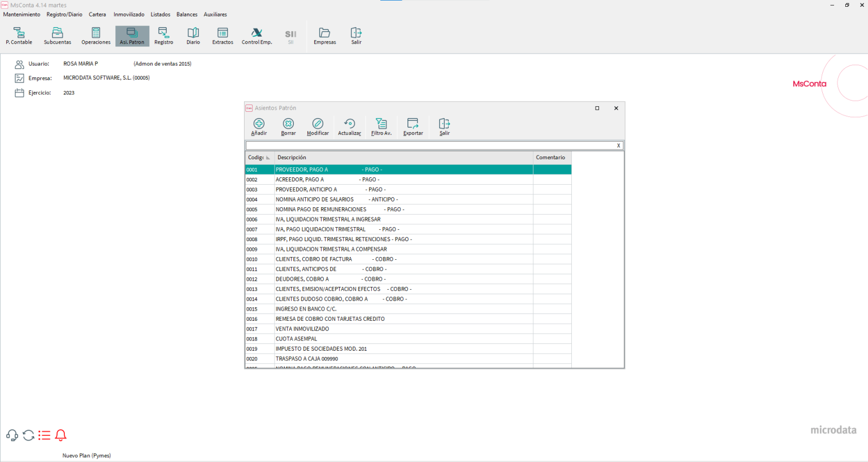868x462 pixels.
Task: Launch the Operaciones calculator icon
Action: [96, 36]
